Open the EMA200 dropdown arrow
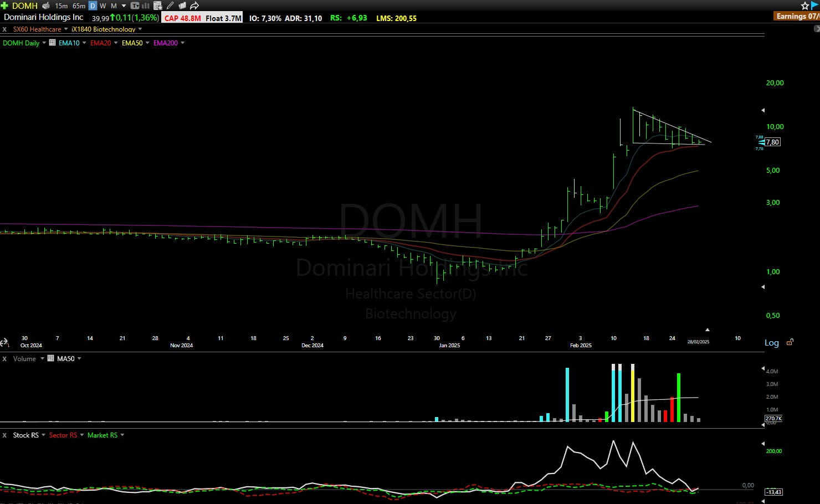Screen dimensions: 820x504 coord(182,43)
